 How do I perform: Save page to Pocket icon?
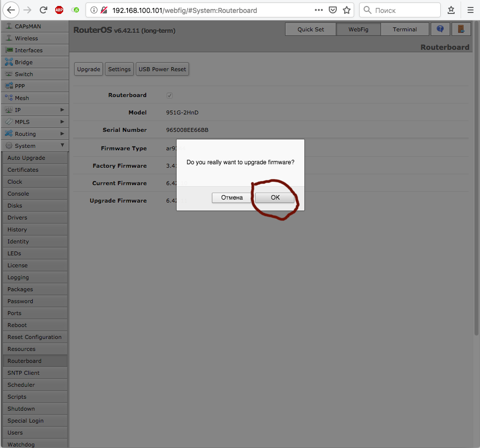point(332,10)
